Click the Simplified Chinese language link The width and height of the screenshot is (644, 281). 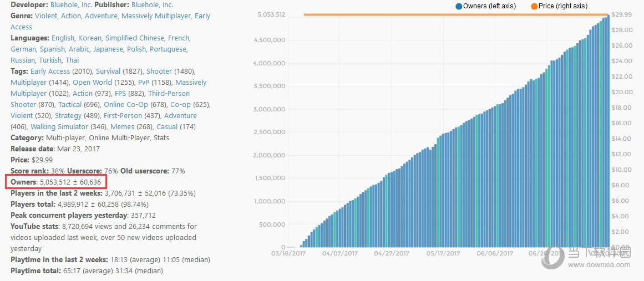point(135,38)
